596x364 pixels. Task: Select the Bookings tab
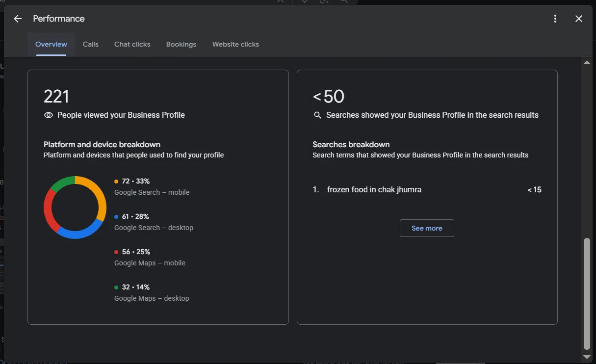click(181, 44)
